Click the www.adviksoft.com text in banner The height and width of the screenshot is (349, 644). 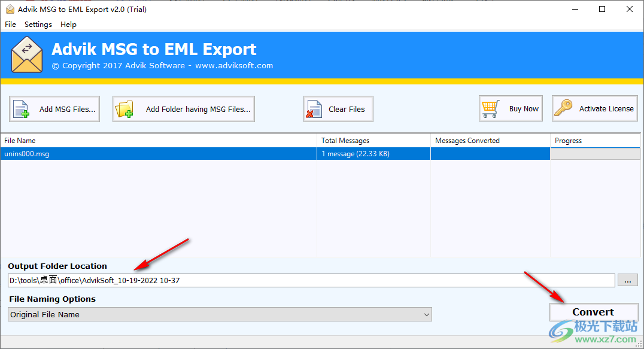(234, 66)
